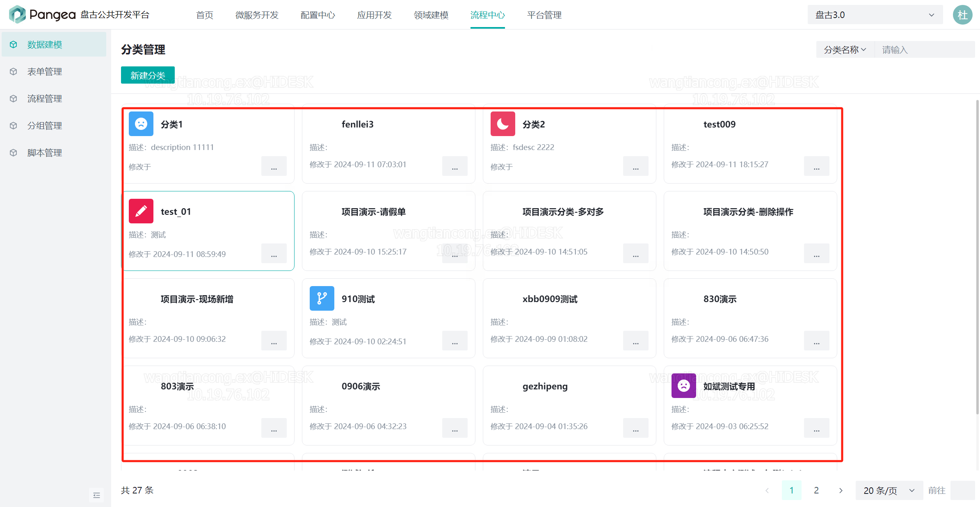980x507 pixels.
Task: Click the previous page arrow
Action: coord(767,490)
